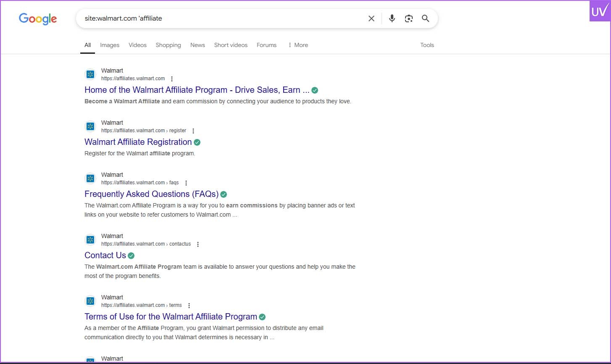Click the snippet about 'distribute any email communication'
The image size is (611, 364).
[x=204, y=333]
